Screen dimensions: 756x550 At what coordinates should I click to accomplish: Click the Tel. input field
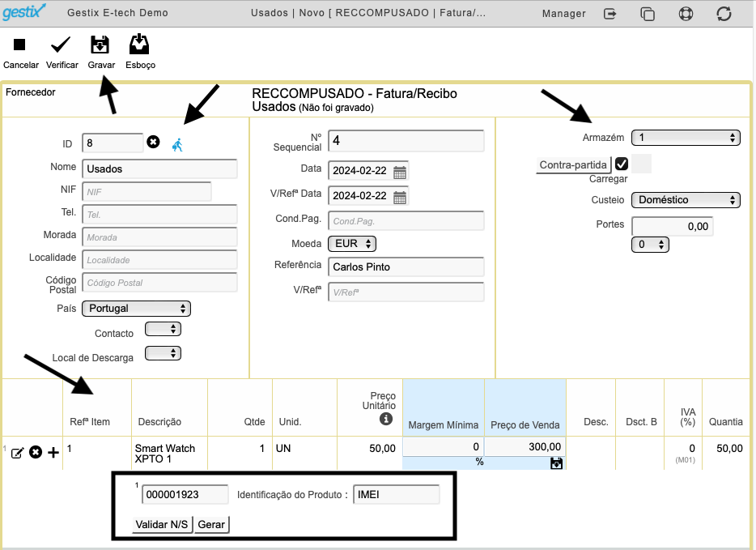pos(159,215)
